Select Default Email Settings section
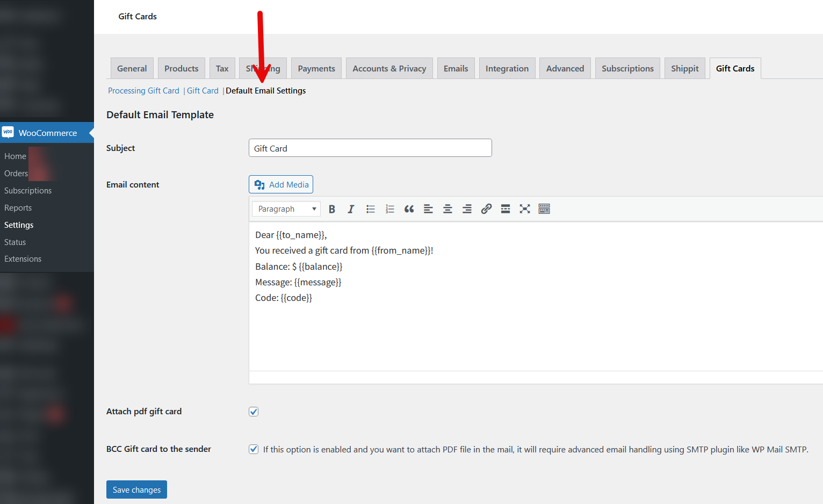823x504 pixels. coord(266,91)
